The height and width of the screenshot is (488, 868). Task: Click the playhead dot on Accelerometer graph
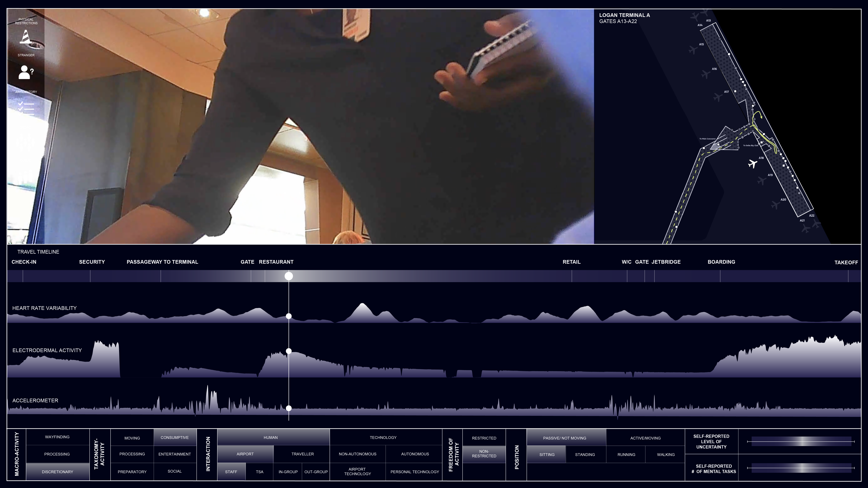[x=289, y=408]
